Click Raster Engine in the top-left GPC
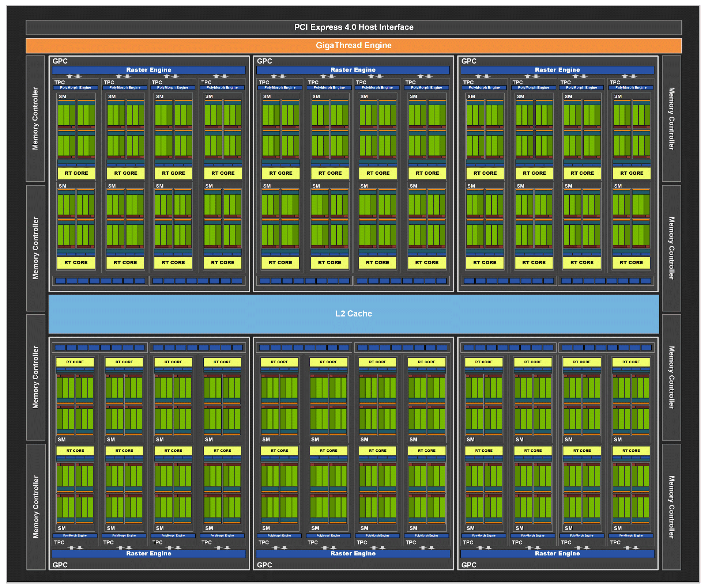 coord(149,70)
